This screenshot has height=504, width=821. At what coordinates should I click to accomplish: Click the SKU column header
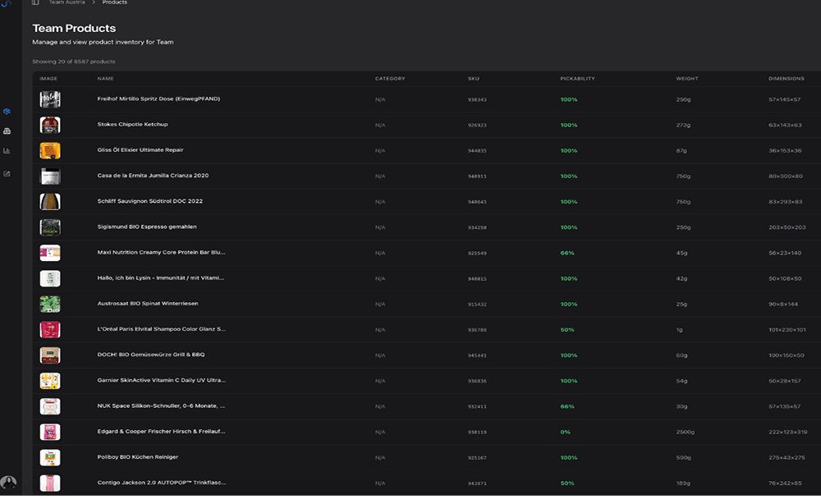pos(474,79)
